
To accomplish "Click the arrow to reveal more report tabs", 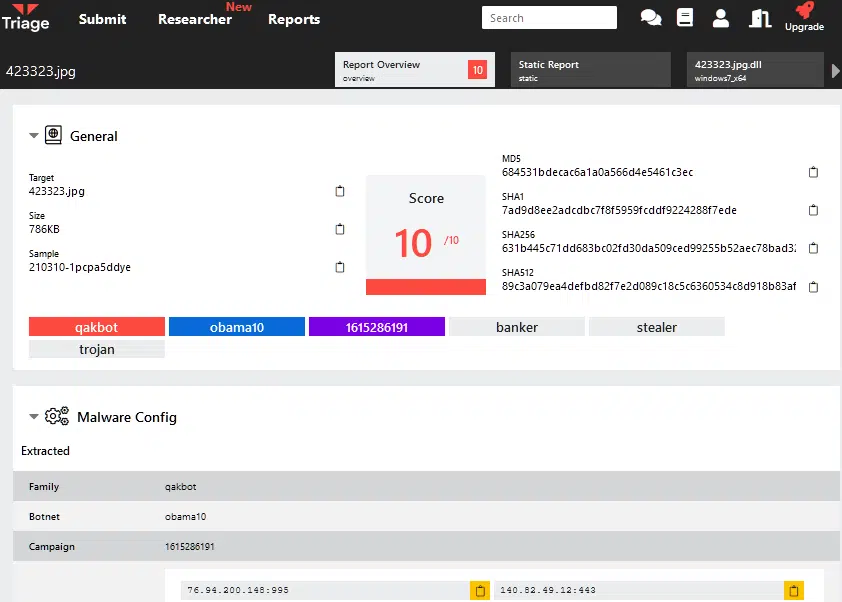I will pyautogui.click(x=834, y=70).
